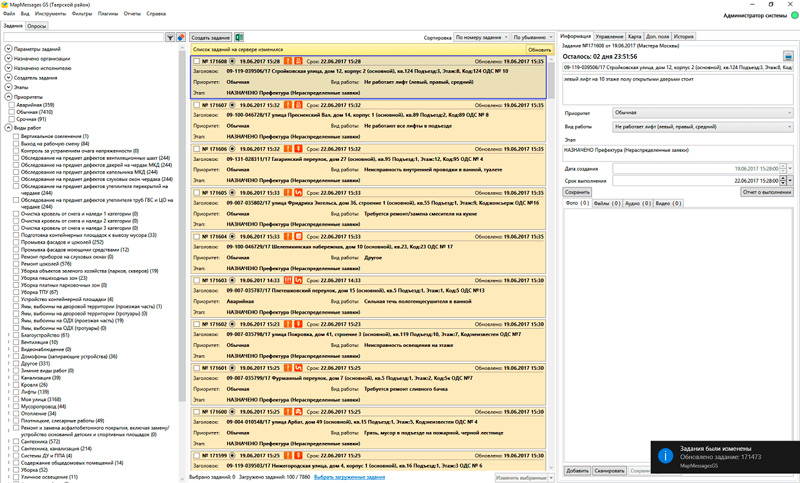Switch to the История tab
Image resolution: width=800 pixels, height=483 pixels.
pyautogui.click(x=683, y=37)
